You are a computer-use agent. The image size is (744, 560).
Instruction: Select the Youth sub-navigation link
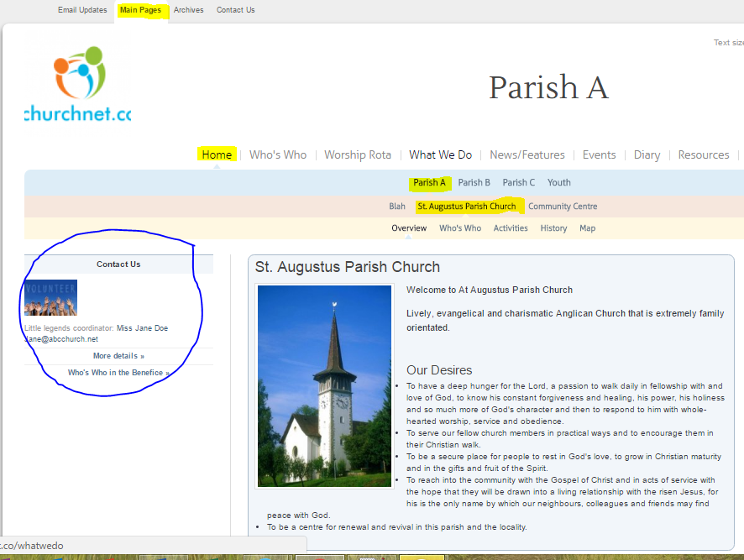pos(558,182)
